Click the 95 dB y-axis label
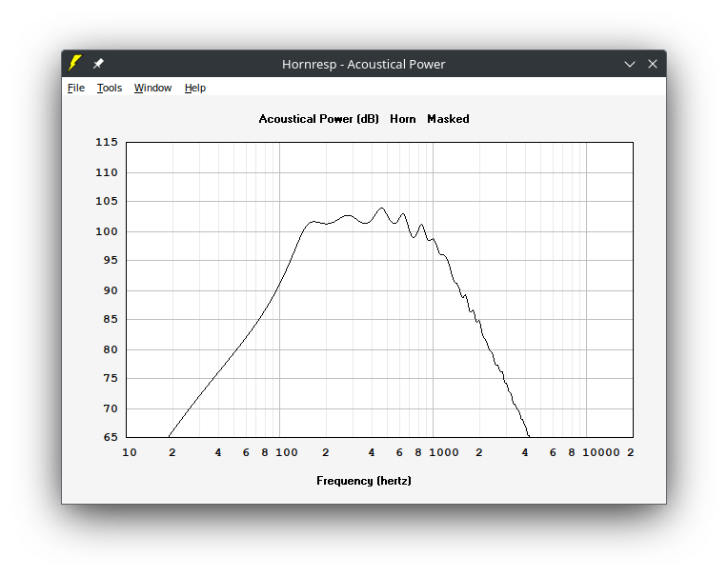The width and height of the screenshot is (728, 577). point(111,260)
